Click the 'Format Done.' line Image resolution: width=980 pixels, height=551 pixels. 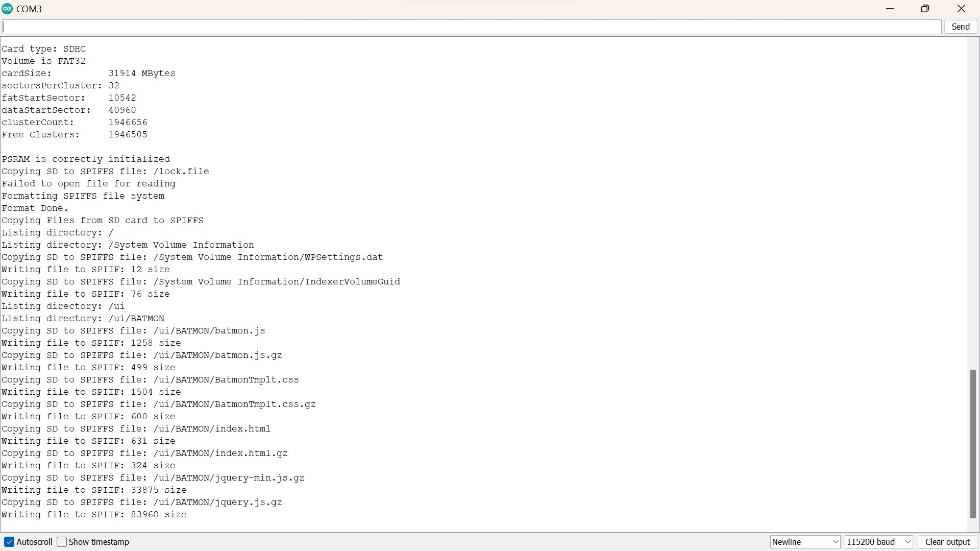[35, 208]
